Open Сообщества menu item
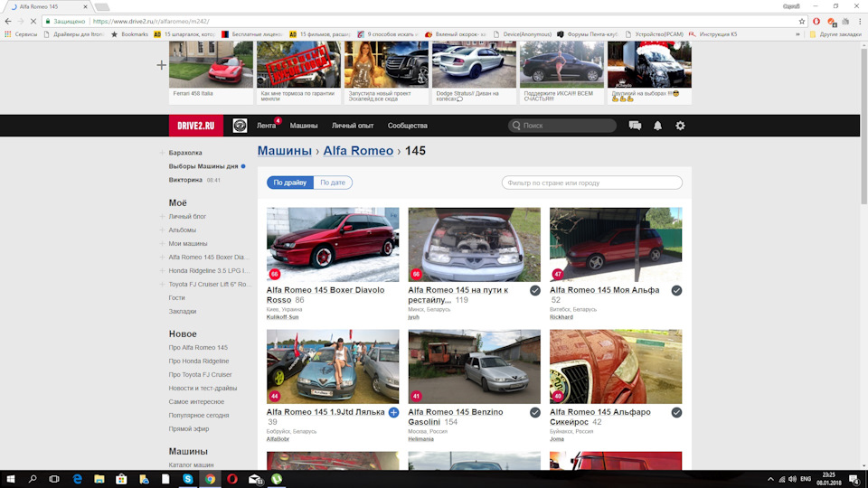 pos(408,126)
